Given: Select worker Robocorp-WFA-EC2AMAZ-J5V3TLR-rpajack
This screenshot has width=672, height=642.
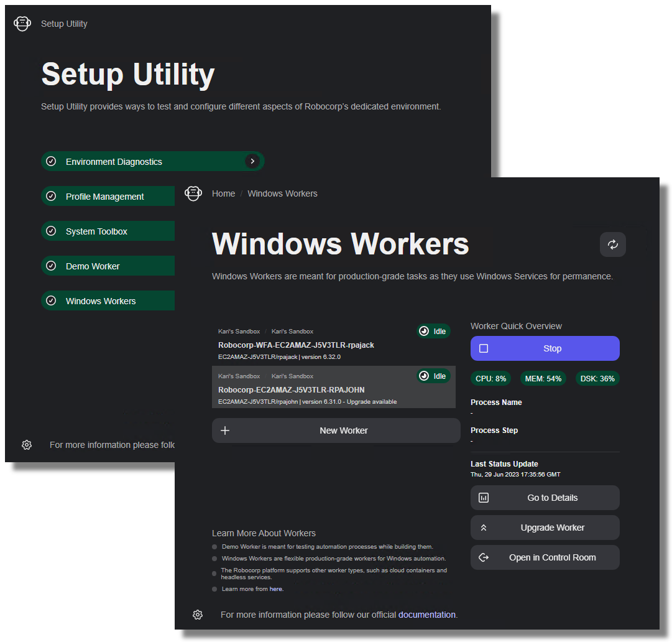Looking at the screenshot, I should click(x=333, y=343).
